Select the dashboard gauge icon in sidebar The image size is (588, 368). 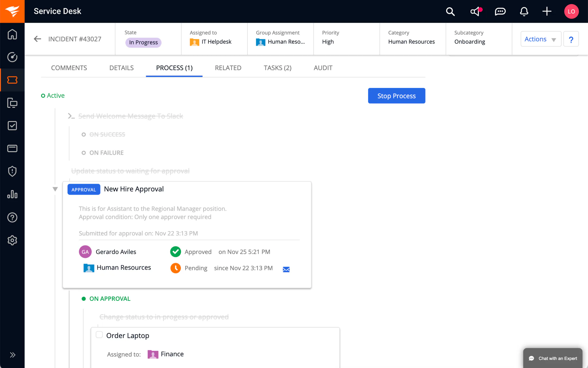tap(12, 57)
